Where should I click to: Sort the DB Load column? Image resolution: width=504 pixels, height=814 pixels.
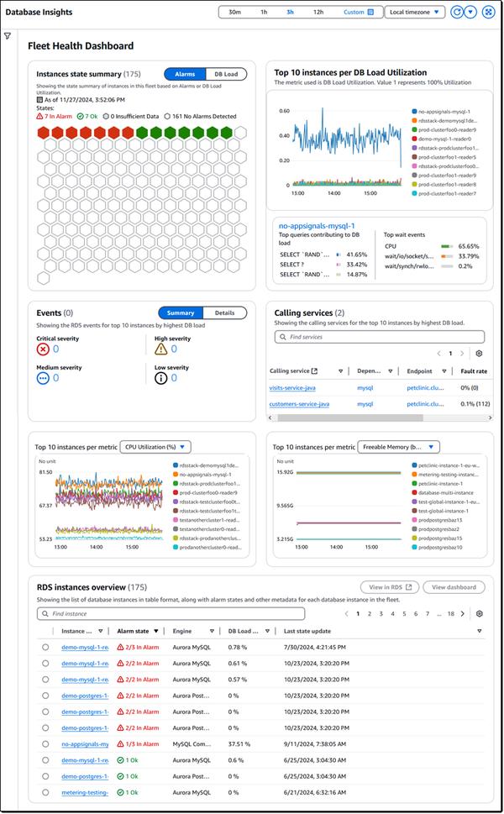267,631
